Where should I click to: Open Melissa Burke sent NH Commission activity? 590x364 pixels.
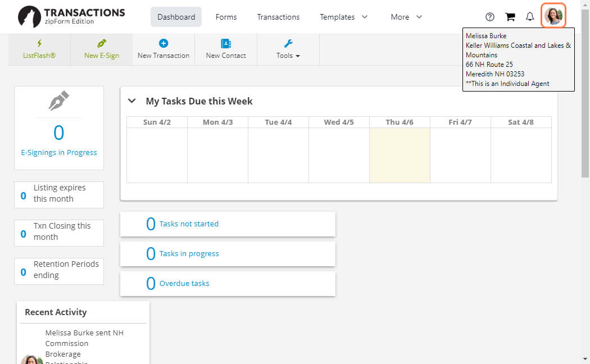coord(84,346)
